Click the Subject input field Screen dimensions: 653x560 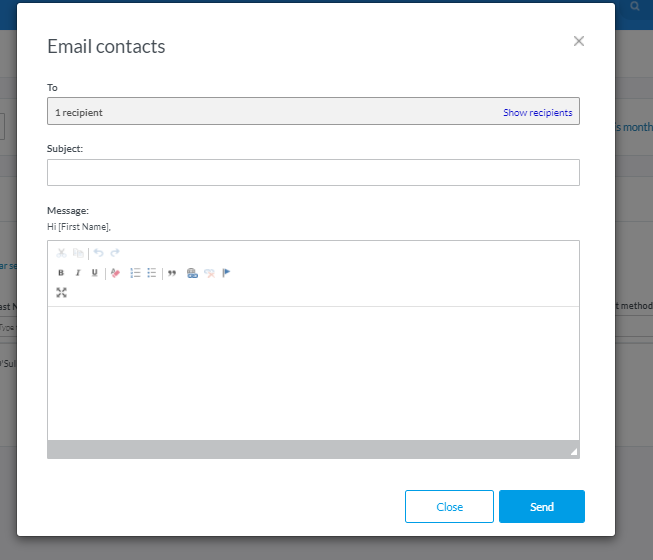313,172
